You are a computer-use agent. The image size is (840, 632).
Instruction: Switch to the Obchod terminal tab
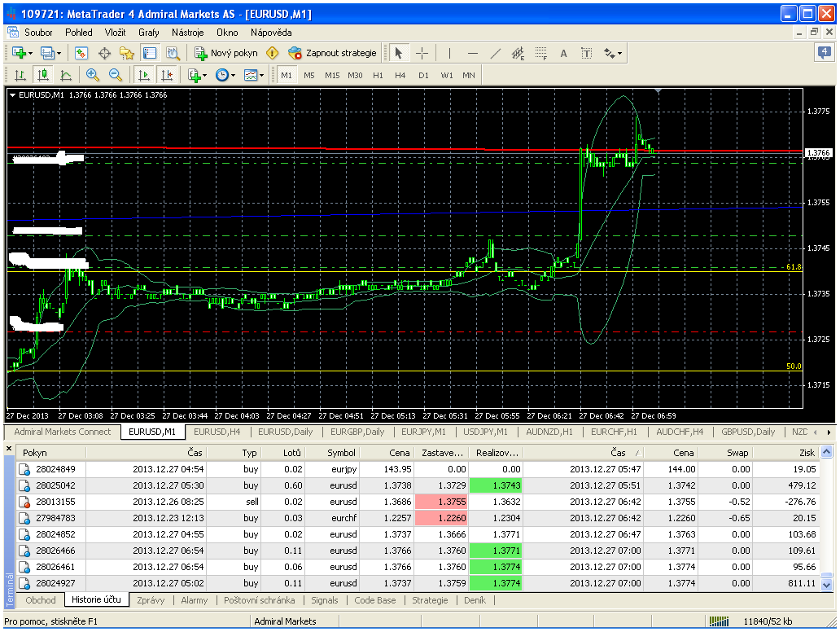[x=41, y=600]
